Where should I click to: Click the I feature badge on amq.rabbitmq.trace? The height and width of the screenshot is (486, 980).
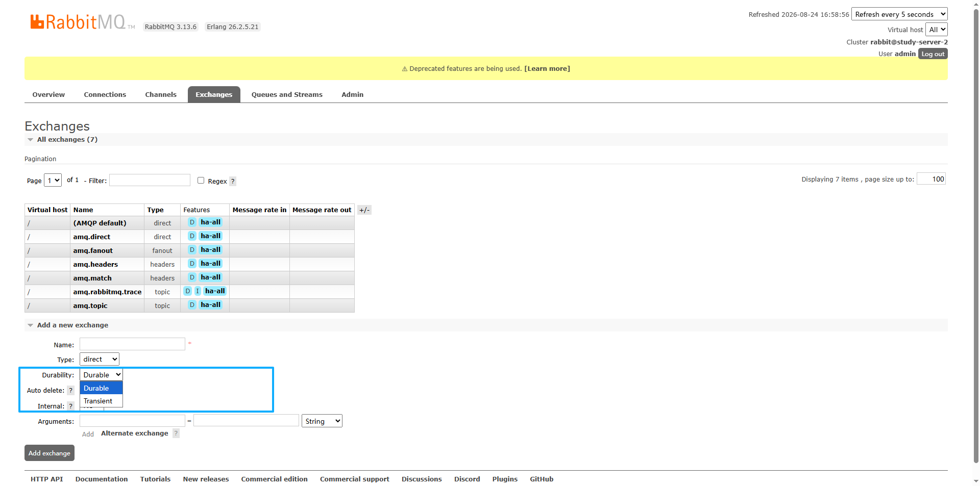198,291
